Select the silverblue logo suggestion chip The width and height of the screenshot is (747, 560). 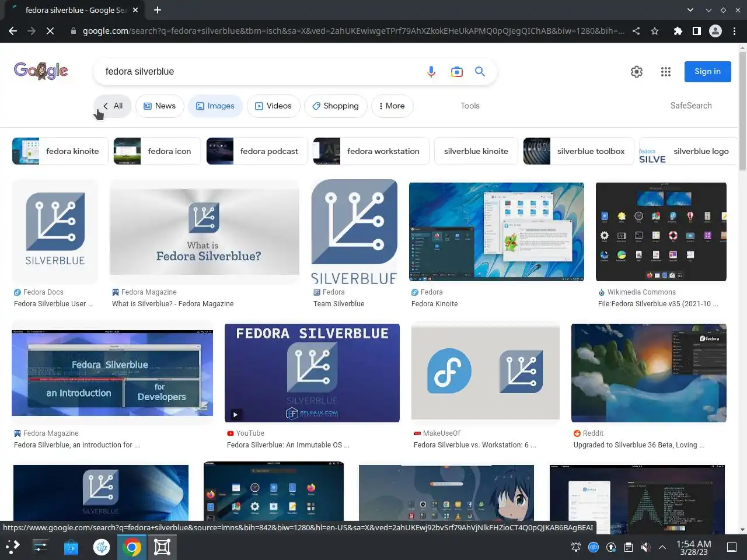pos(689,151)
